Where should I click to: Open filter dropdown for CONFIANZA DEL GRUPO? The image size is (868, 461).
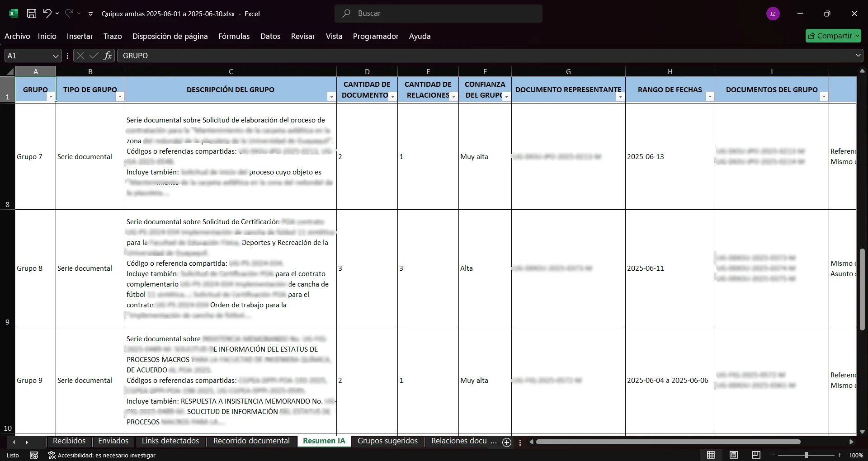point(506,97)
